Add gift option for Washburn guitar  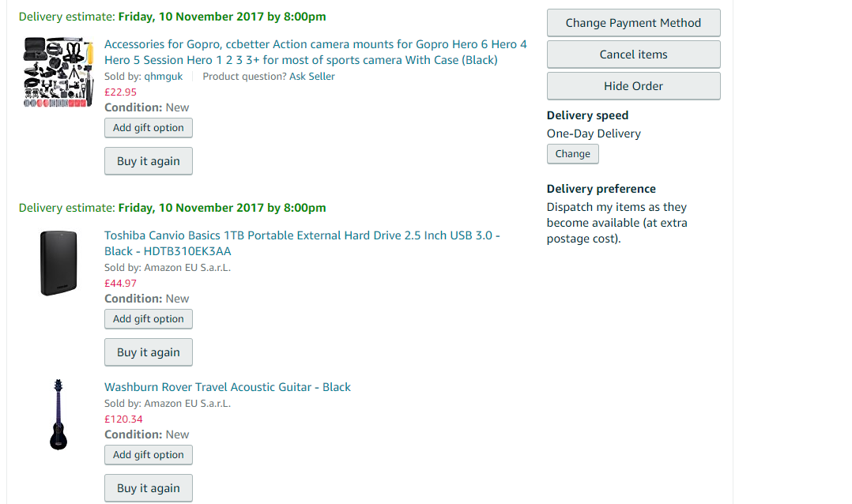(x=149, y=454)
